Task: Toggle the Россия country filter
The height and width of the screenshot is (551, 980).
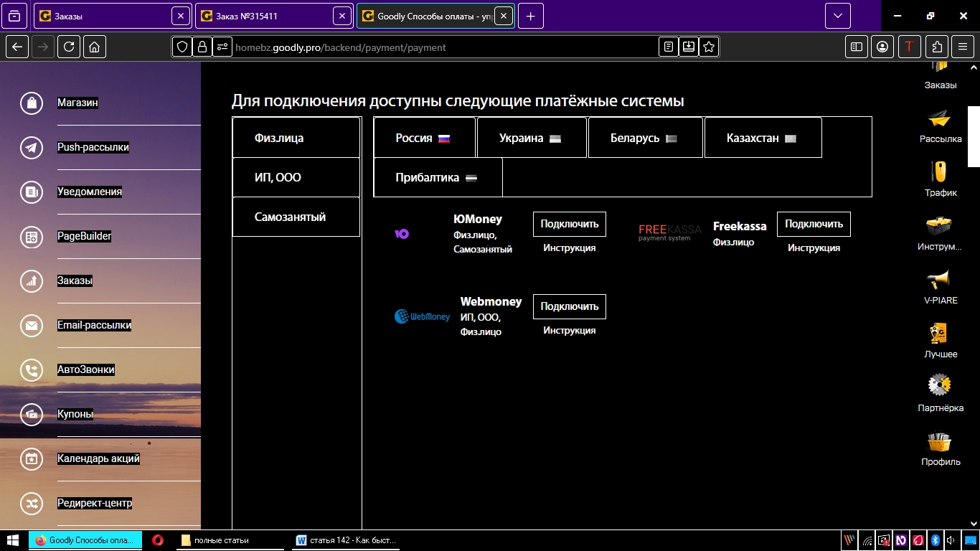Action: 424,137
